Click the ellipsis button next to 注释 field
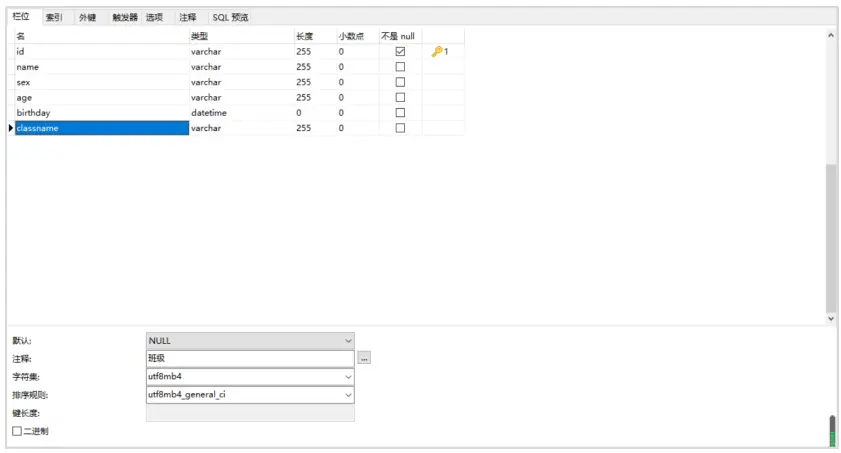The width and height of the screenshot is (841, 453). coord(364,358)
